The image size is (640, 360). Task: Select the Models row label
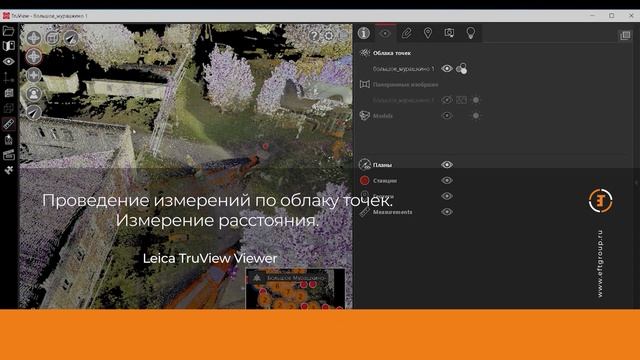[x=382, y=116]
